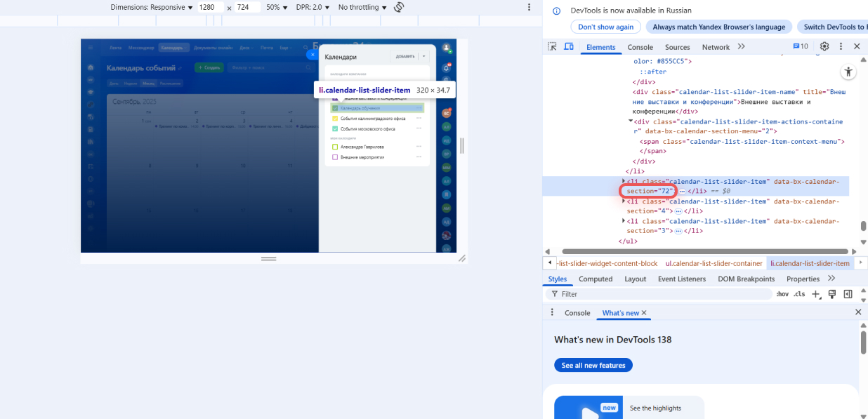
Task: Activate the inspect element picker tool
Action: [553, 46]
